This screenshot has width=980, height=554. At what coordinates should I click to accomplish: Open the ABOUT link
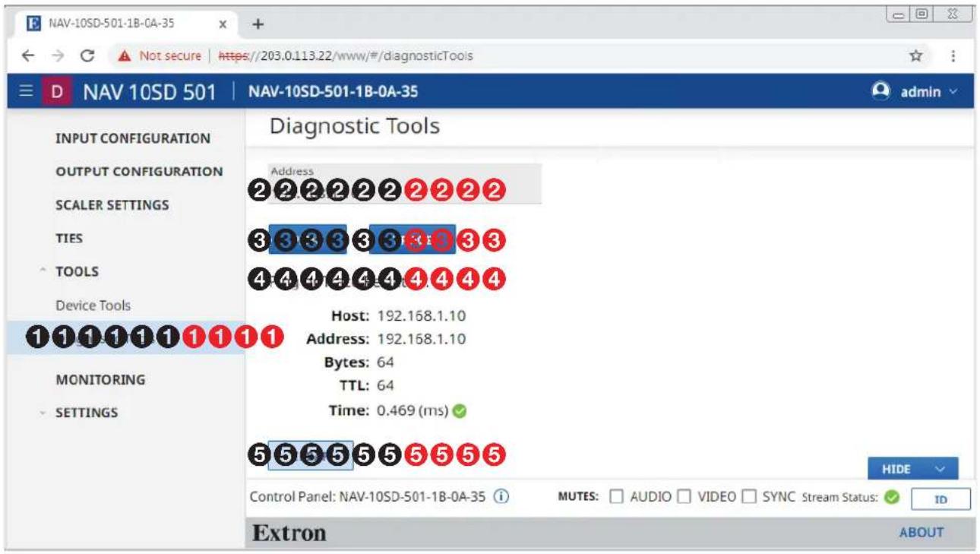click(921, 533)
